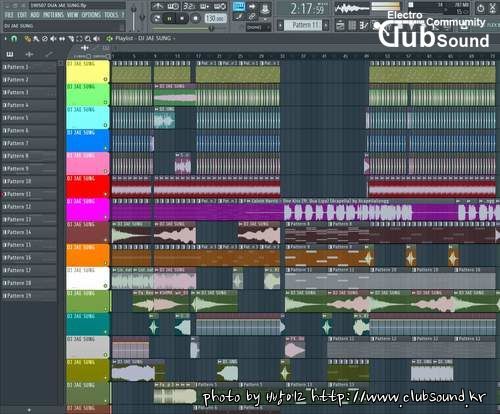The height and width of the screenshot is (414, 500).
Task: Select the Playback speaker tool
Action: 97,39
